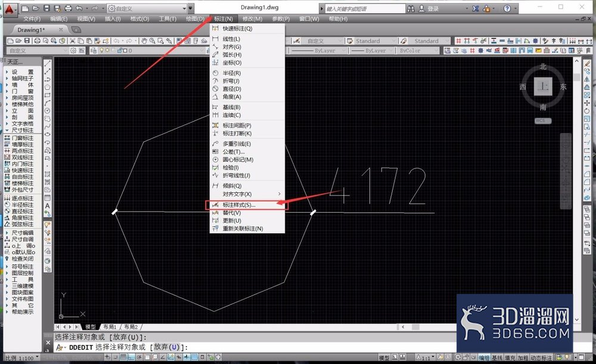596x364 pixels.
Task: Toggle the lock UI icon in status bar
Action: 466,357
